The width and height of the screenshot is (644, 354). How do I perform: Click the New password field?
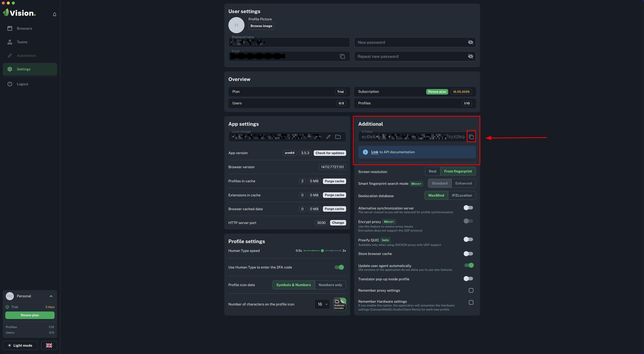(x=415, y=42)
